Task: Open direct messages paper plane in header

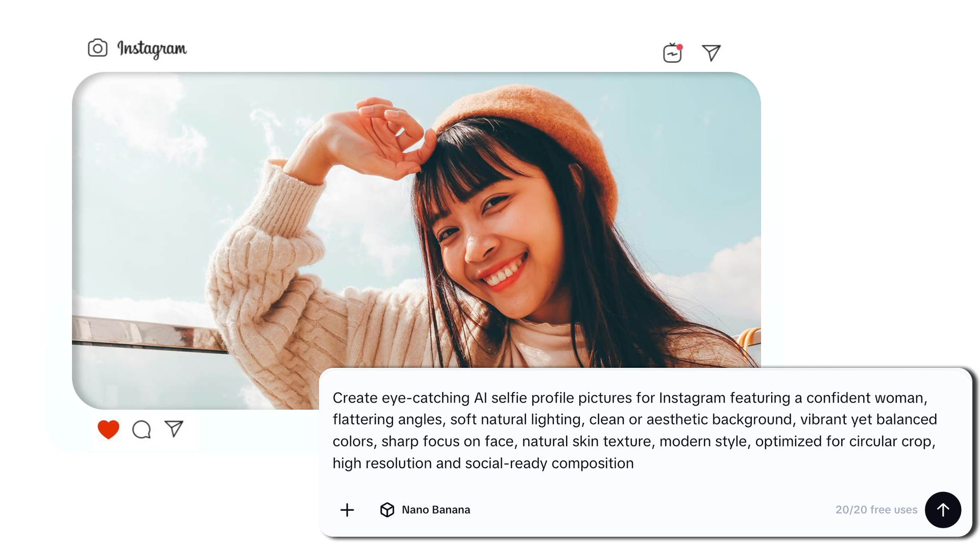Action: (x=711, y=53)
